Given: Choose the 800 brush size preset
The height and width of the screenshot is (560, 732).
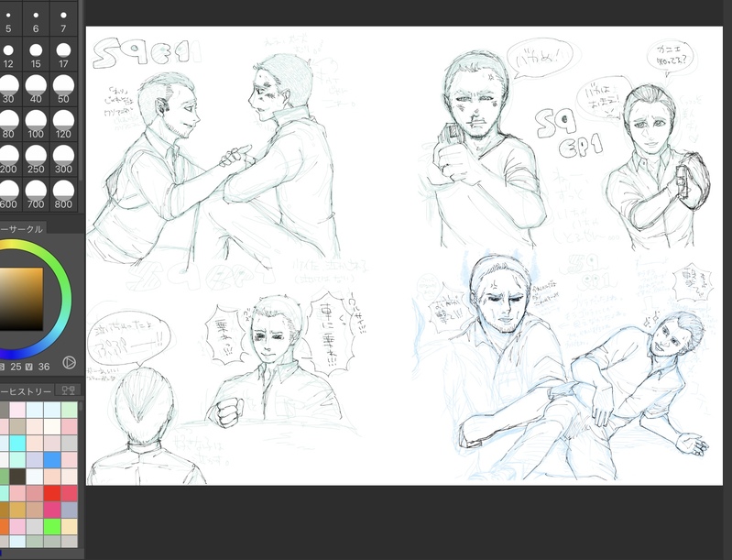Looking at the screenshot, I should click(63, 194).
